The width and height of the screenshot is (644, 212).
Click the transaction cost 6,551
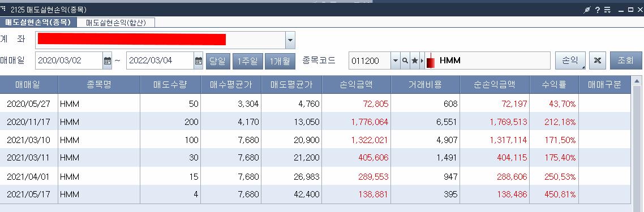(x=447, y=122)
